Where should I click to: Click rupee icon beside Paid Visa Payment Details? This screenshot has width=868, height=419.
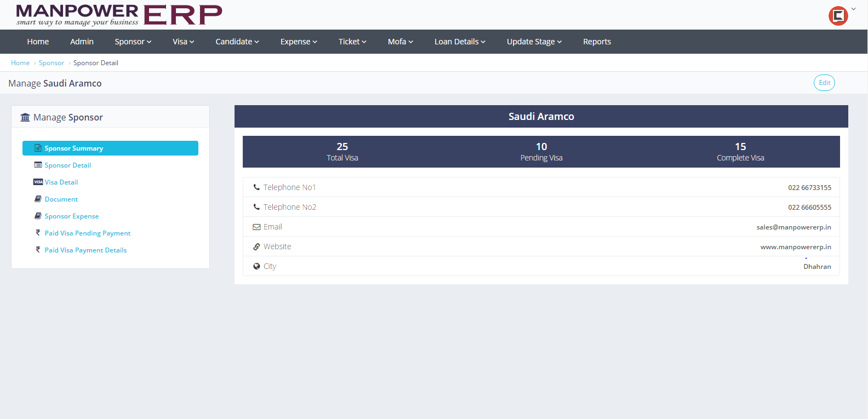coord(38,250)
